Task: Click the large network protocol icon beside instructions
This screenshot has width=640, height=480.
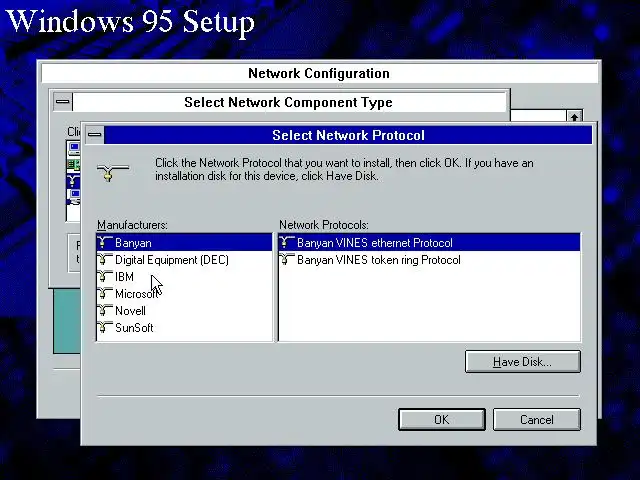Action: coord(113,172)
